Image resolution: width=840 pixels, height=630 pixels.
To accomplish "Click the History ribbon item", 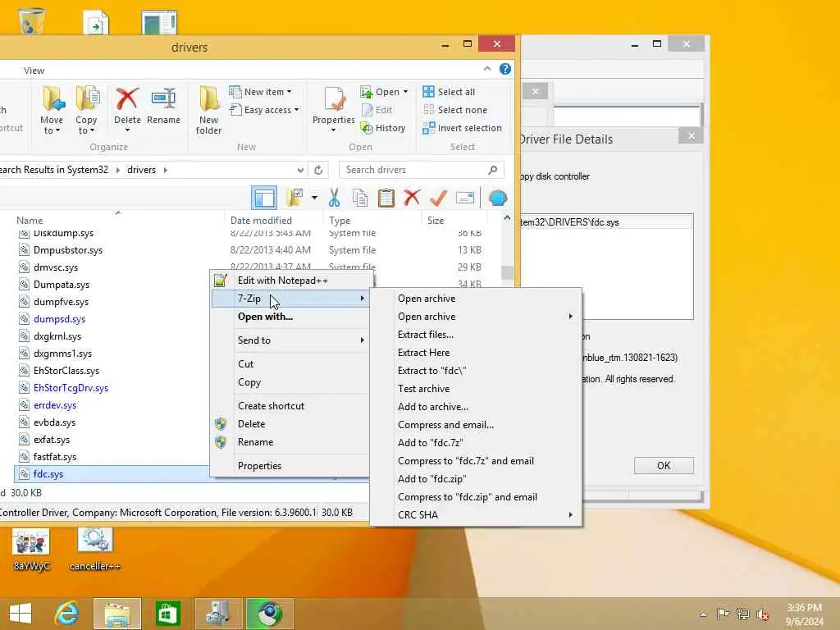I will coord(383,128).
